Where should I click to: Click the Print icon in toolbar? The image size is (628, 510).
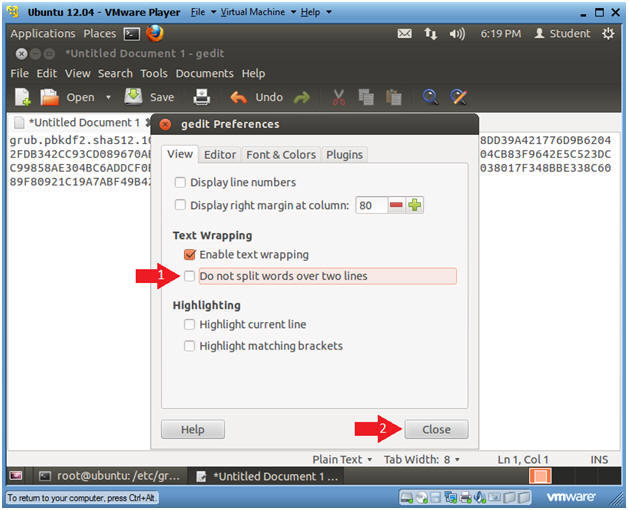[x=201, y=97]
